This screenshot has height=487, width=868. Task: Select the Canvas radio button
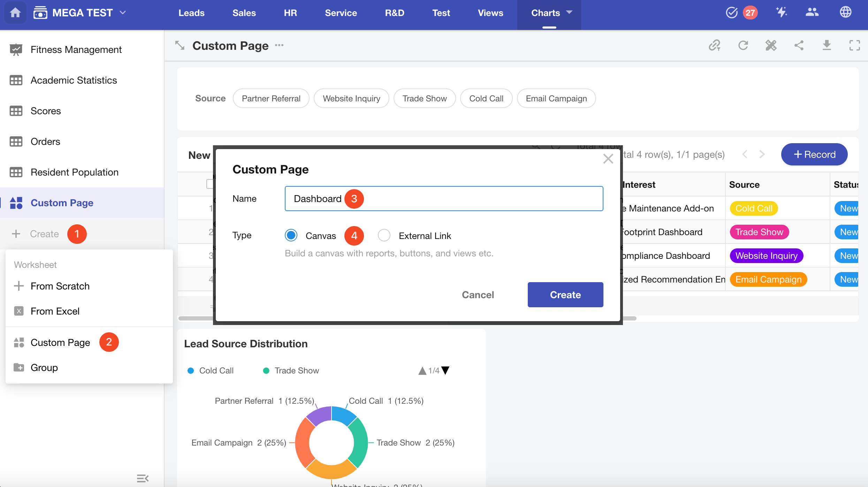[291, 235]
